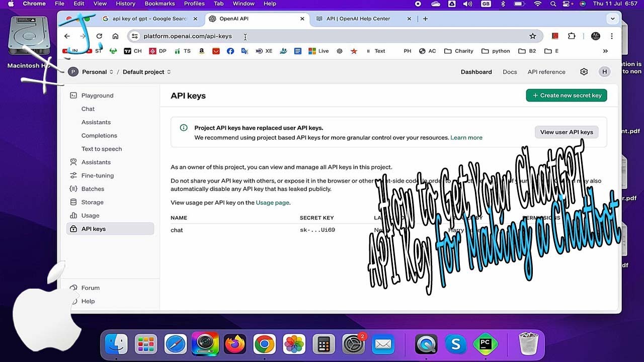Screen dimensions: 644x362
Task: Open the settings gear in header
Action: (584, 72)
